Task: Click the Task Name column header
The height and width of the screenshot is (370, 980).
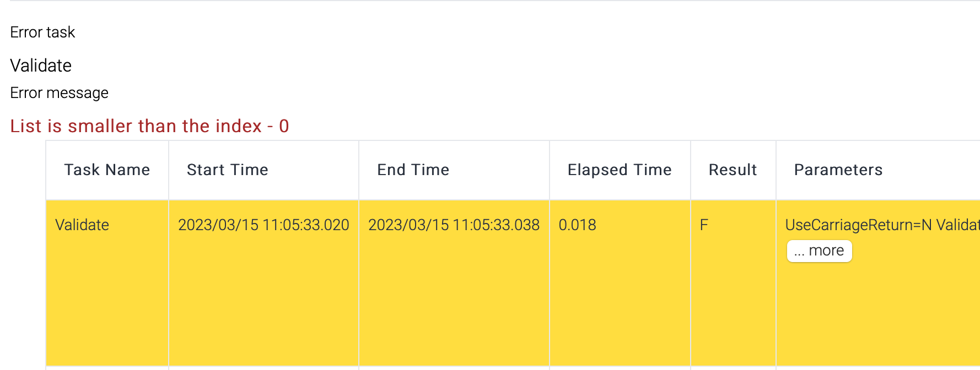Action: (x=107, y=170)
